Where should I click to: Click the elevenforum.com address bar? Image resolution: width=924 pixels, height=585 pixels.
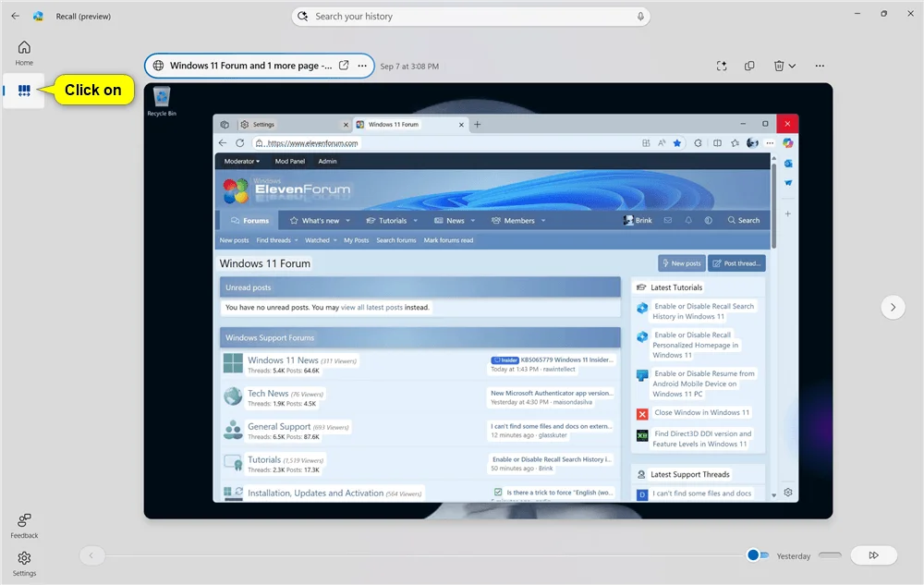click(469, 143)
